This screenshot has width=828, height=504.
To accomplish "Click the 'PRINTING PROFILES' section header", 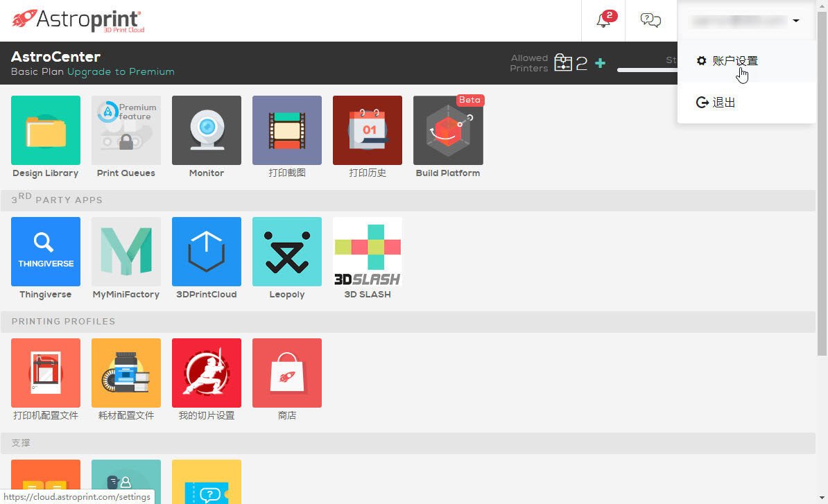I will pyautogui.click(x=408, y=322).
